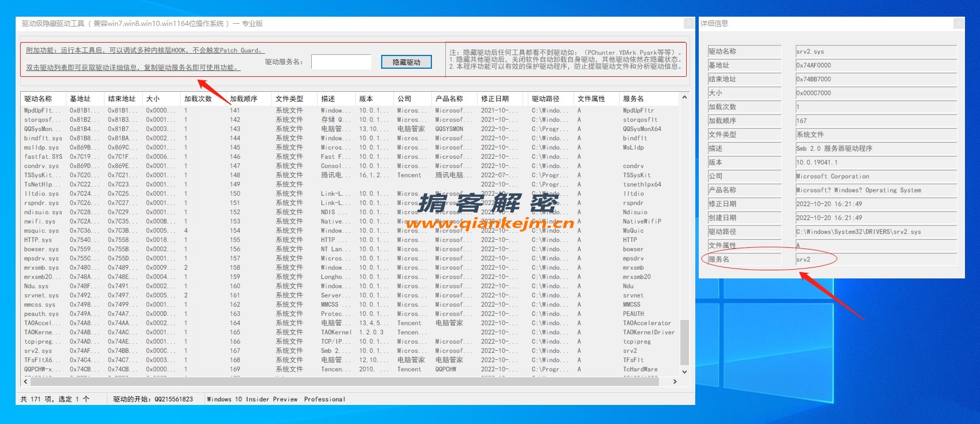Image resolution: width=980 pixels, height=424 pixels.
Task: Focus the 驱动服务名 input field
Action: (x=341, y=62)
